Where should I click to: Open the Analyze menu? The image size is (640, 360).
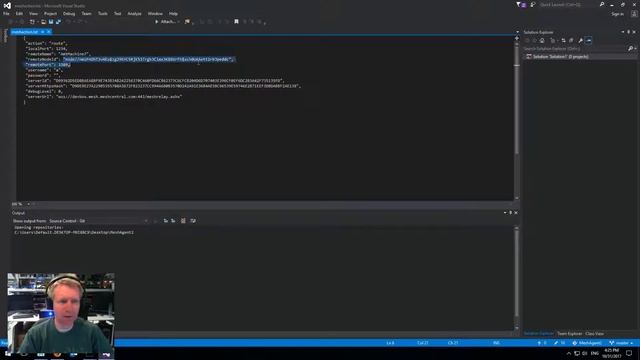click(134, 13)
